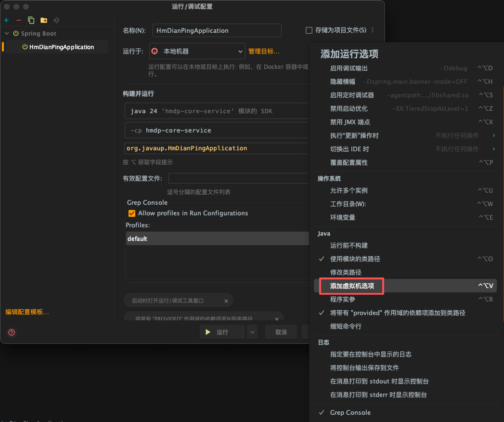The image size is (504, 422).
Task: Add a new run configuration with plus icon
Action: [5, 20]
